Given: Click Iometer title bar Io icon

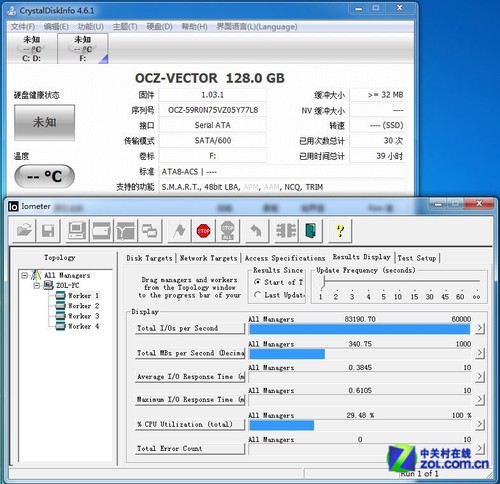Looking at the screenshot, I should pyautogui.click(x=13, y=206).
